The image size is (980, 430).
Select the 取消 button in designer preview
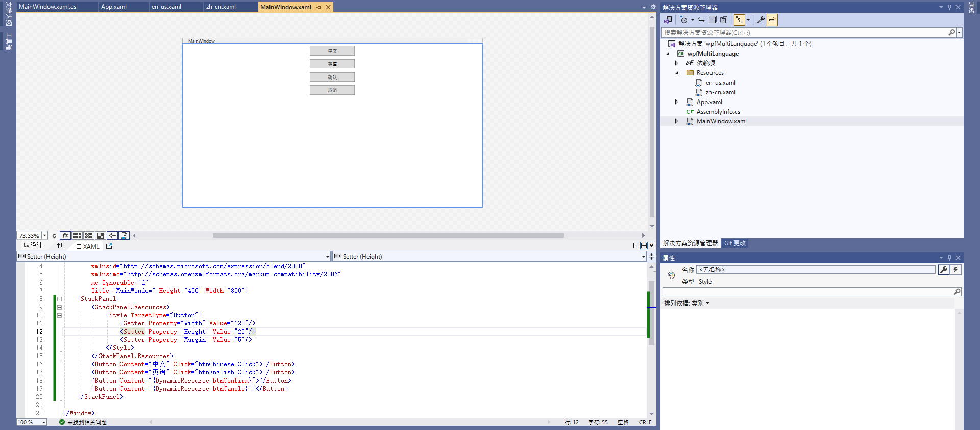pos(332,90)
